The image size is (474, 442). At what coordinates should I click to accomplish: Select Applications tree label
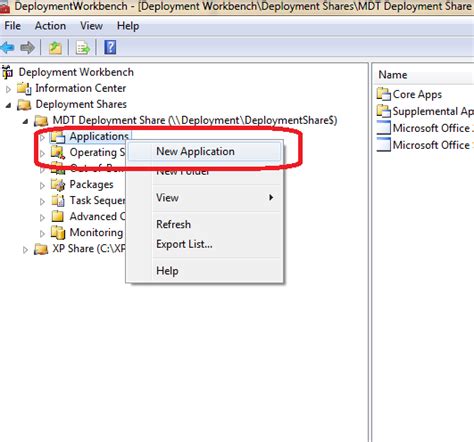point(99,136)
